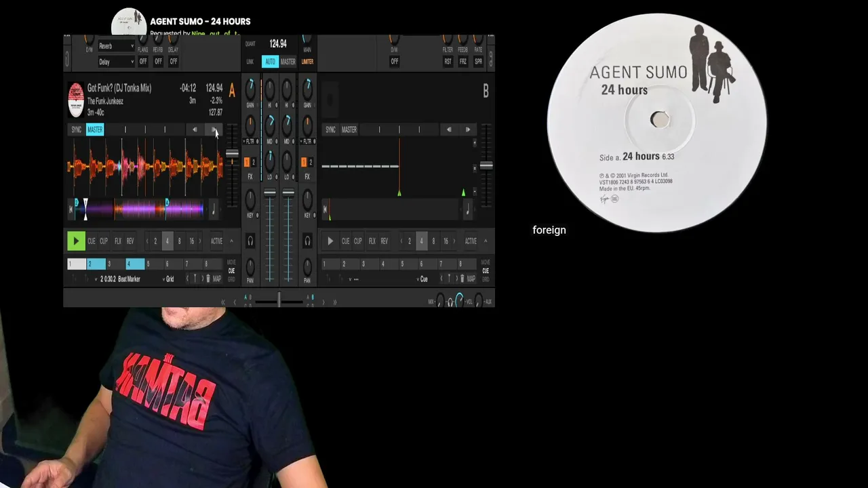The height and width of the screenshot is (488, 868).
Task: Click tempo bend right arrow on deck A
Action: click(214, 129)
